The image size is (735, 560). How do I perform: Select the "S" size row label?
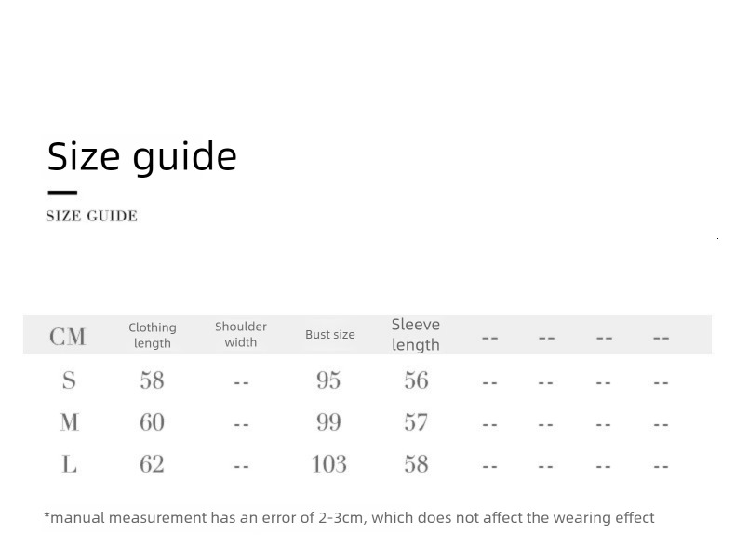pyautogui.click(x=69, y=380)
